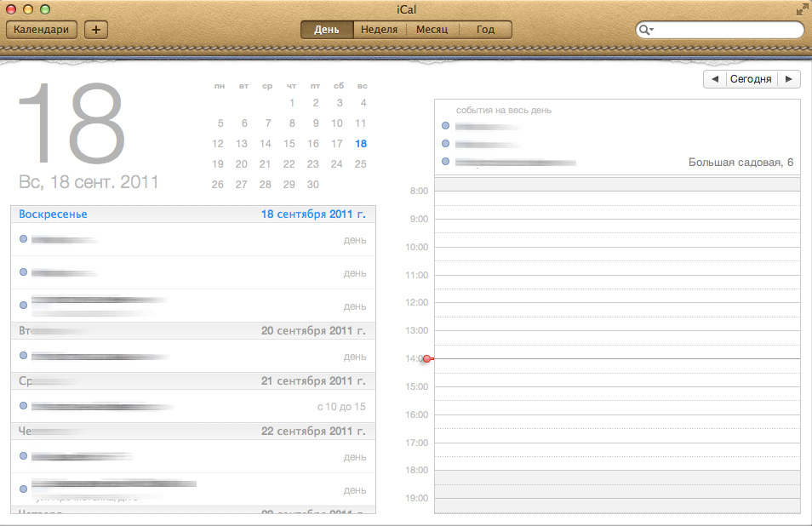Screen dimensions: 812x526
Task: Click the red current time marker
Action: tap(427, 359)
